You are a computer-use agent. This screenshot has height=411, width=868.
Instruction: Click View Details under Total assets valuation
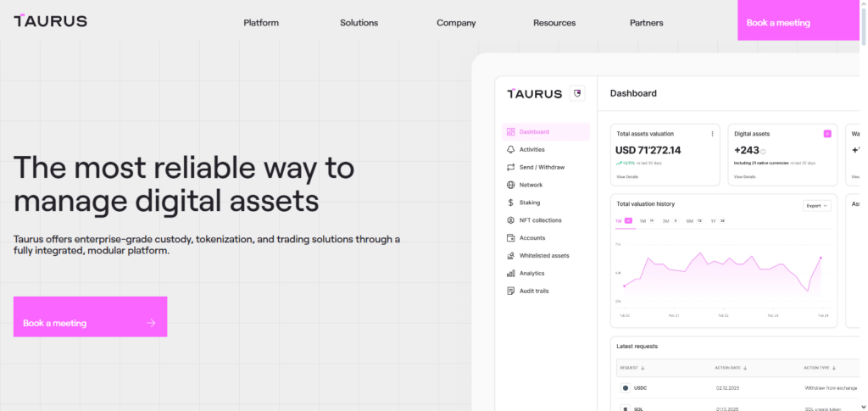627,177
